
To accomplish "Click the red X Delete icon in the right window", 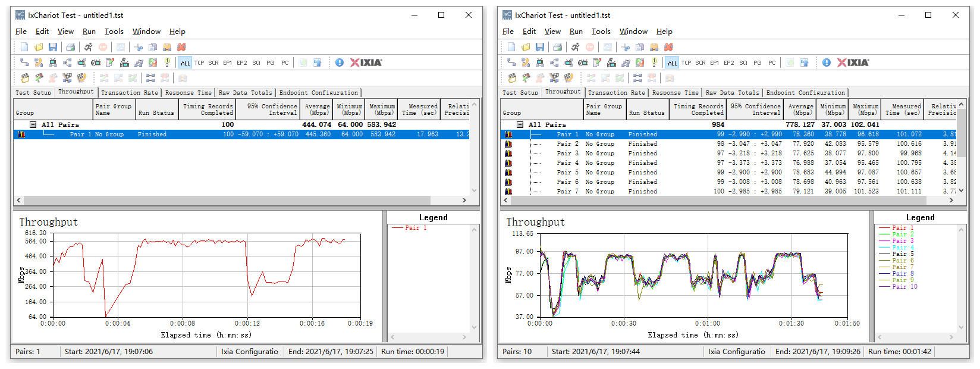I will coord(668,47).
